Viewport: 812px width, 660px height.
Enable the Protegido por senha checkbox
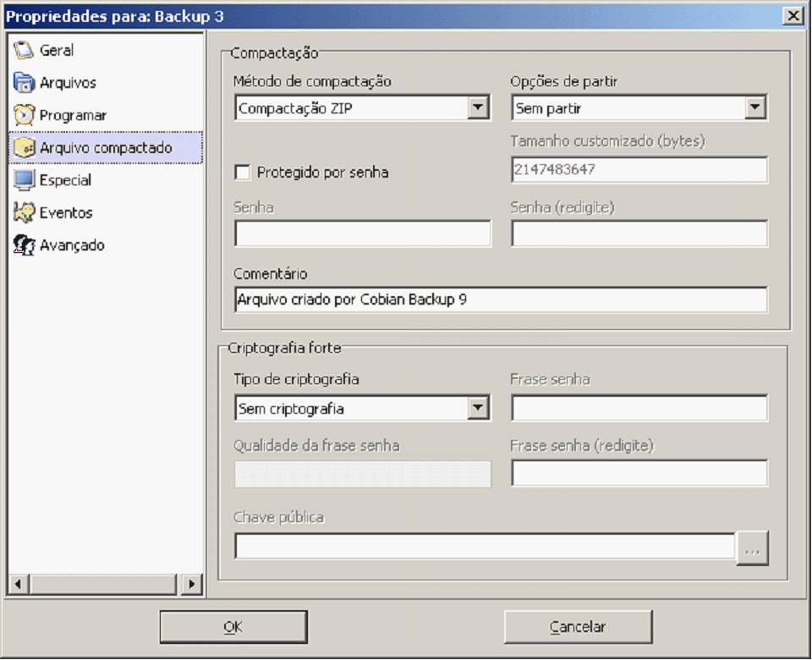click(243, 173)
